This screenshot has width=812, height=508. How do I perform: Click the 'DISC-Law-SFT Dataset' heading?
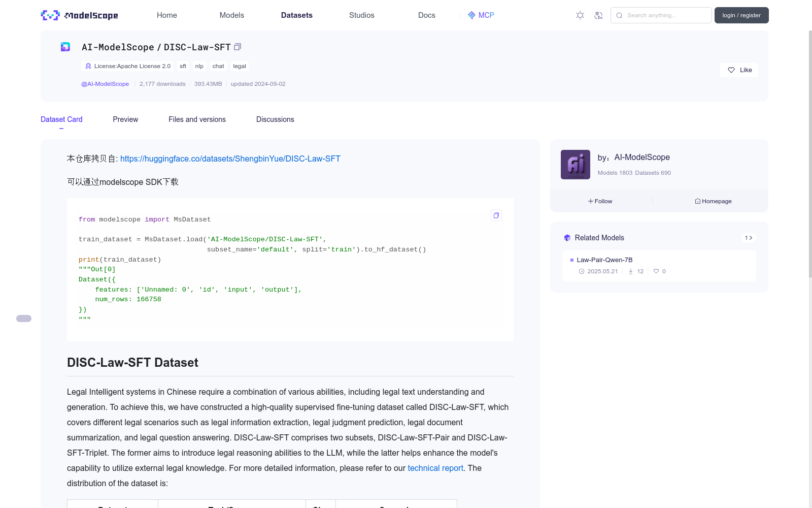tap(132, 362)
